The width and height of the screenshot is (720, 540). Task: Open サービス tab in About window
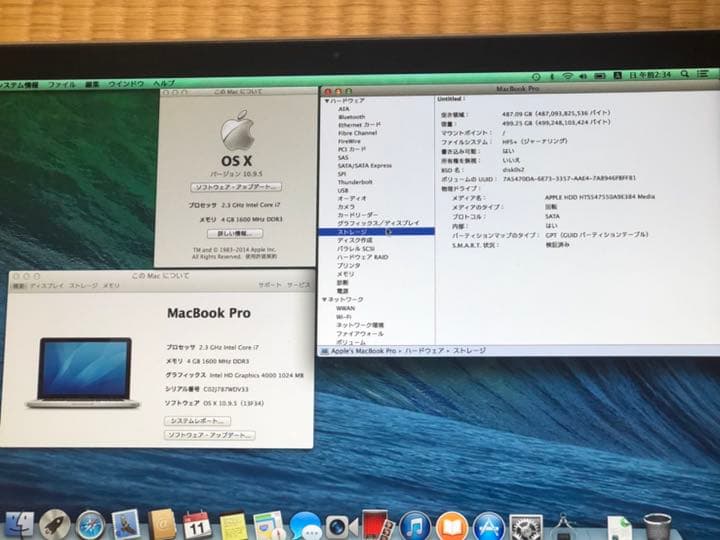pyautogui.click(x=298, y=285)
